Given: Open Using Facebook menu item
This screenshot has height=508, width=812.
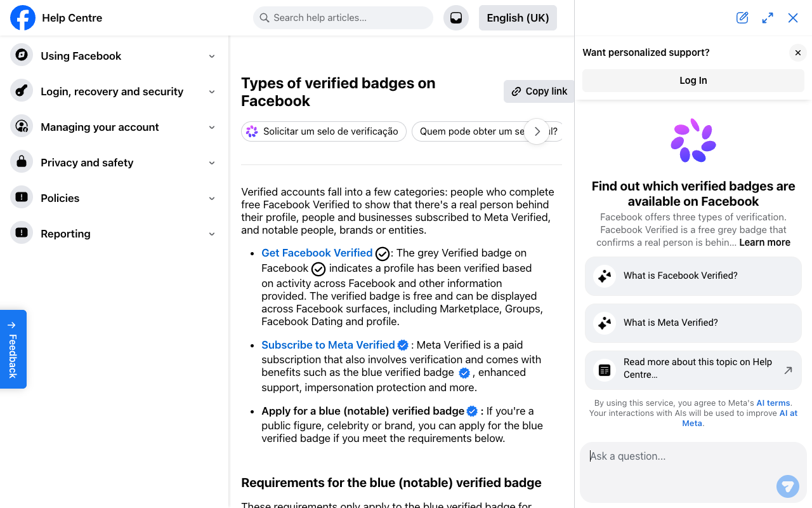Looking at the screenshot, I should (114, 56).
